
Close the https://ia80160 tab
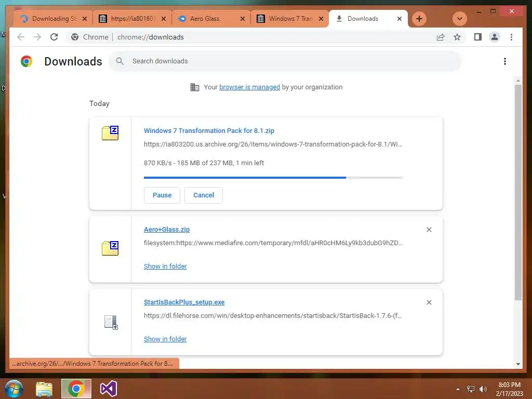[164, 19]
